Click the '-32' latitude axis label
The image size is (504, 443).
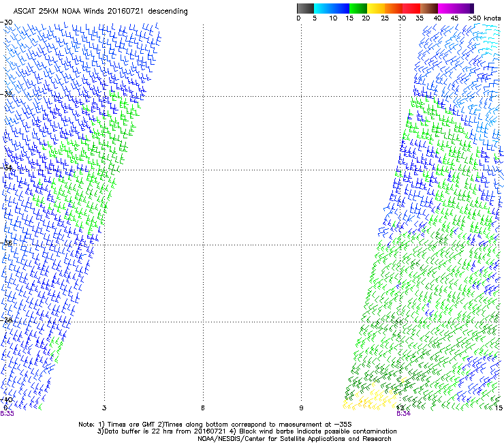7,94
